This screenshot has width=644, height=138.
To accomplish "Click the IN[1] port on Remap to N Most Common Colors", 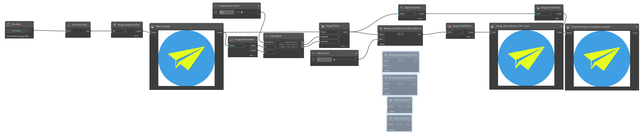I will [381, 39].
